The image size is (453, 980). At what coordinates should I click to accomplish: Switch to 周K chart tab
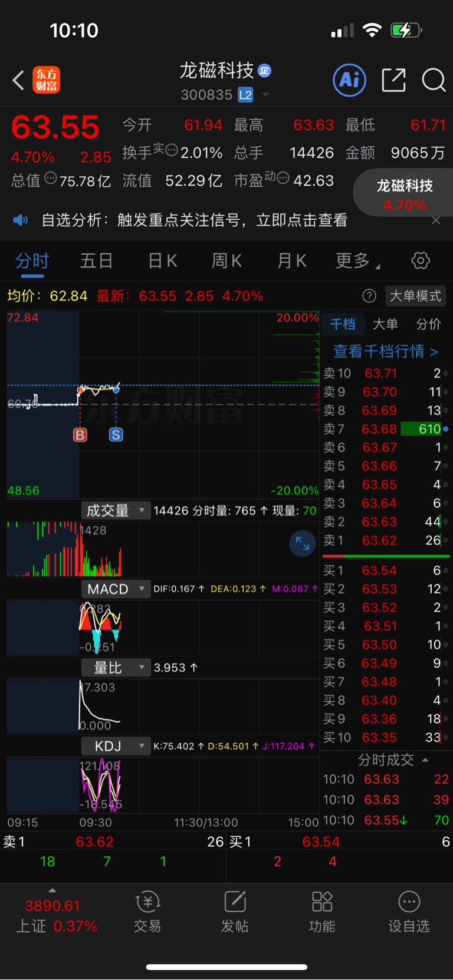tap(226, 260)
